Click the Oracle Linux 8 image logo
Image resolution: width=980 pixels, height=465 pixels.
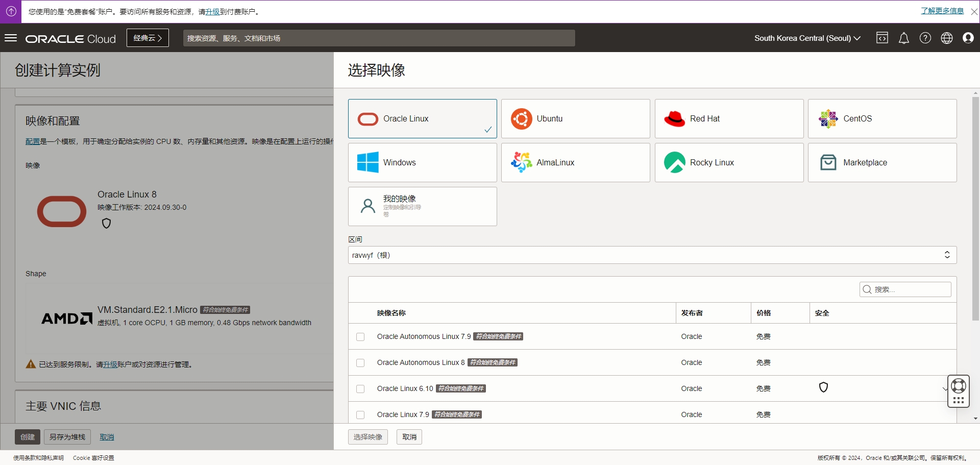point(62,211)
